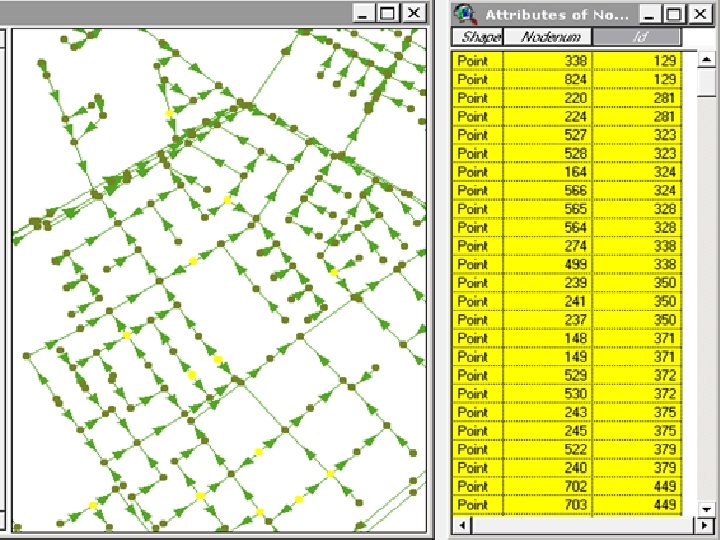The width and height of the screenshot is (720, 540).
Task: Select Nodenum cell 565
Action: (548, 208)
